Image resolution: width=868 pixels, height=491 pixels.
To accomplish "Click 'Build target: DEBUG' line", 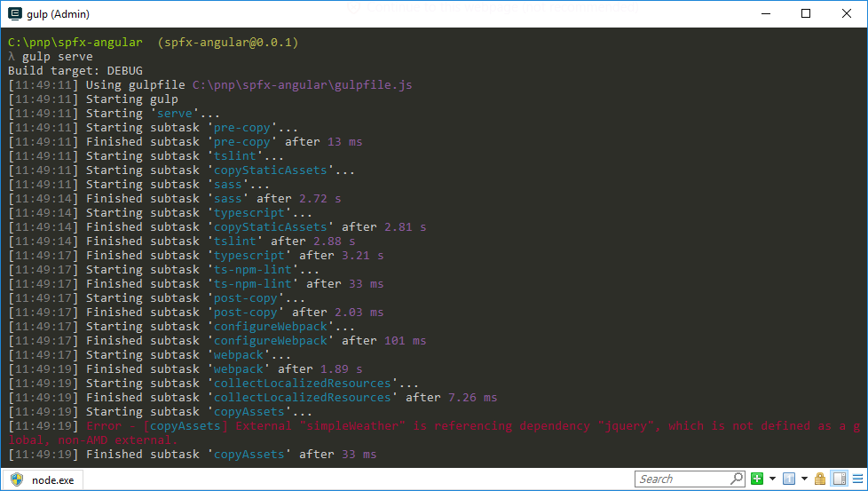I will coord(75,71).
